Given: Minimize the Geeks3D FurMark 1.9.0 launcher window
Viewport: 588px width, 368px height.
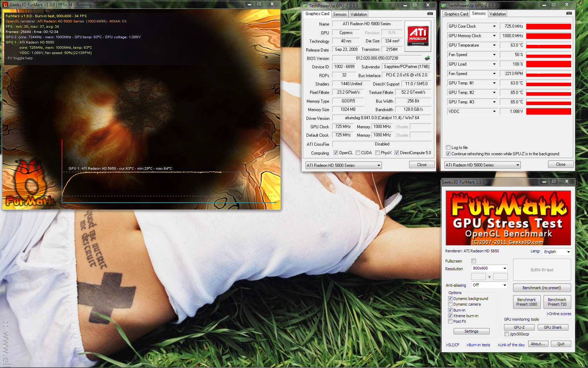Looking at the screenshot, I should (544, 182).
